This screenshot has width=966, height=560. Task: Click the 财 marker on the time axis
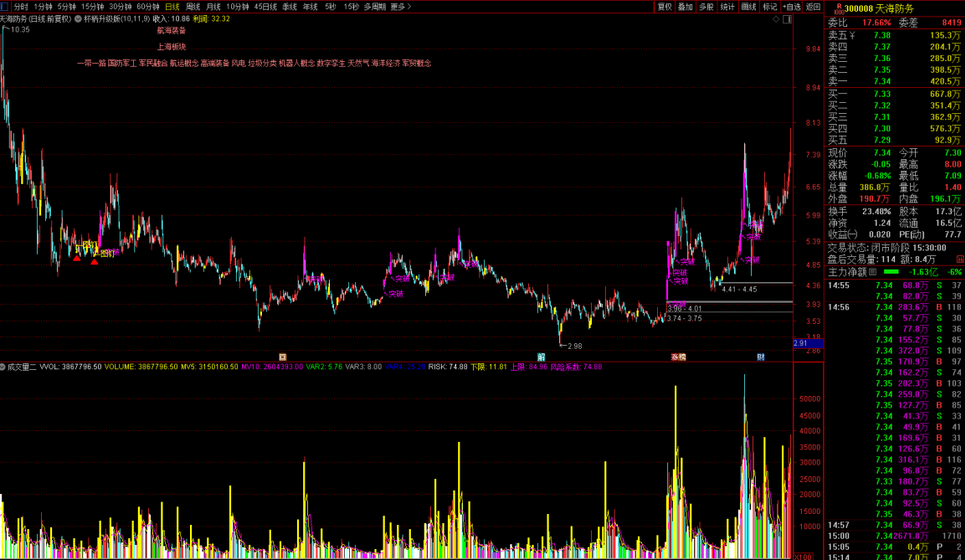761,357
